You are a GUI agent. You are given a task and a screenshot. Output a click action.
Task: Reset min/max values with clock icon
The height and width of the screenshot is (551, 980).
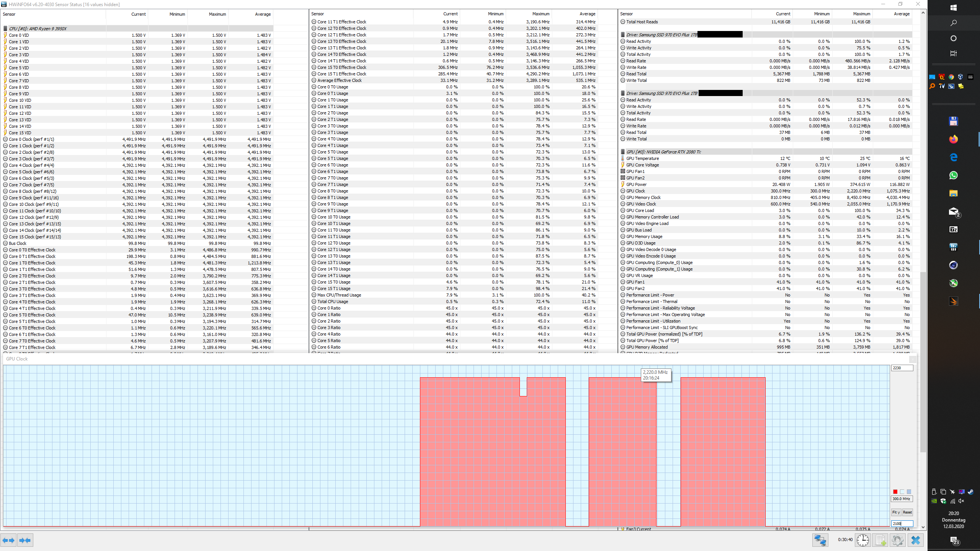point(863,540)
